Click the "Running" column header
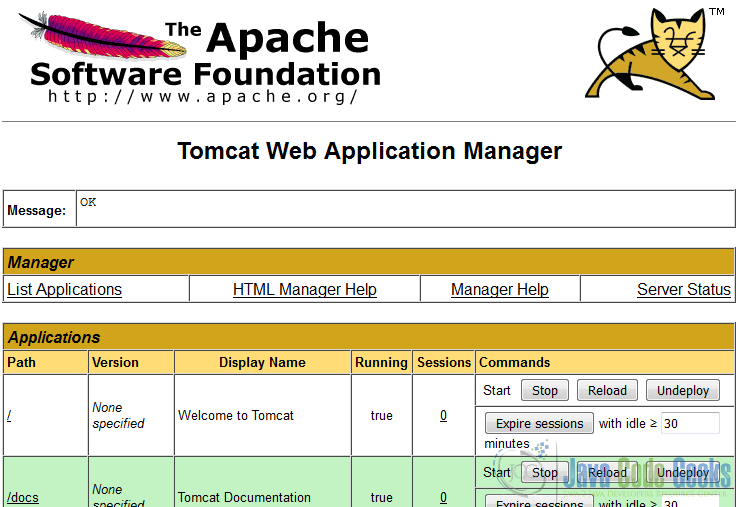 pyautogui.click(x=381, y=362)
